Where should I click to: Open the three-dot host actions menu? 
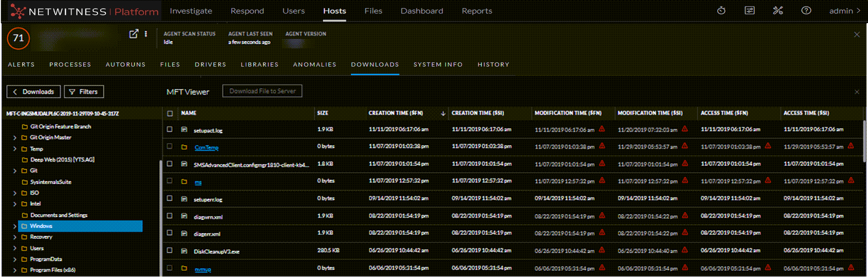(x=146, y=34)
